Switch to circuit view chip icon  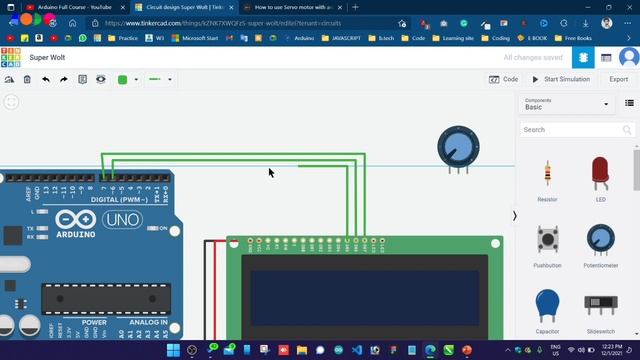tap(583, 58)
